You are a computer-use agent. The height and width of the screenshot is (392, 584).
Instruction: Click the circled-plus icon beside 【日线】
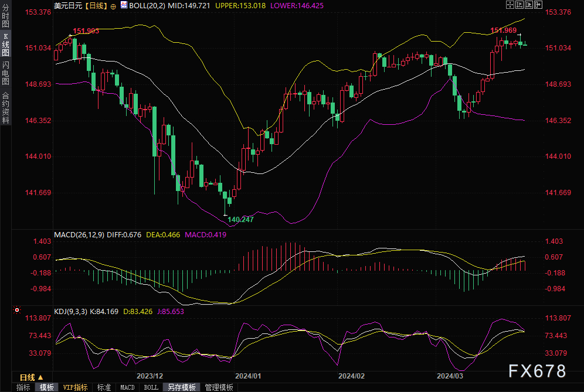click(113, 6)
